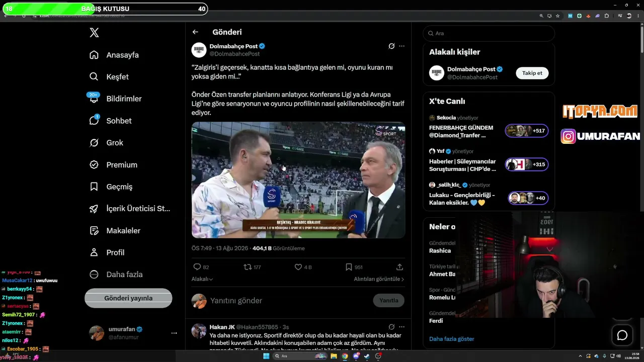Bookmark page with browser star icon
Image resolution: width=644 pixels, height=362 pixels.
pos(557,16)
